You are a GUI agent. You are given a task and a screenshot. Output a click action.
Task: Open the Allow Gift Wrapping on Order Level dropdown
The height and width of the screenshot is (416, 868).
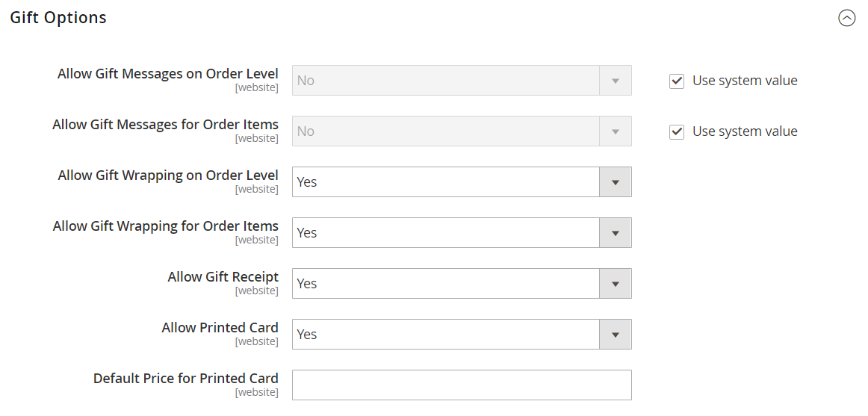pyautogui.click(x=462, y=182)
